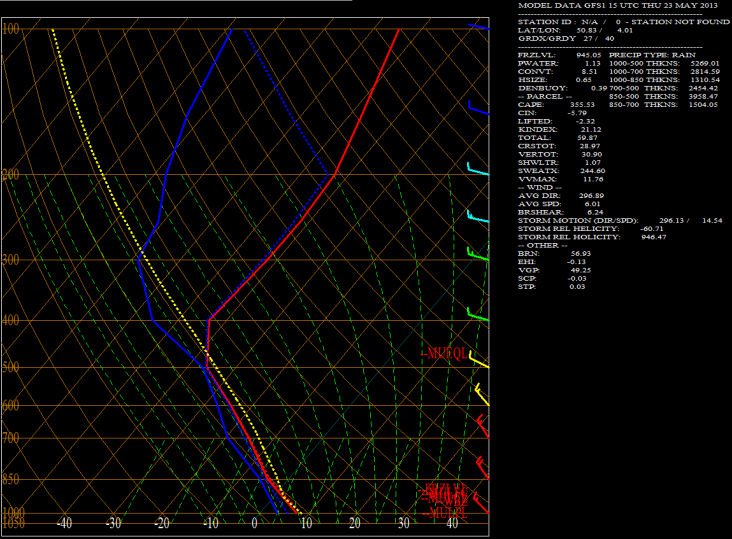Click the 30 temperature axis label

click(403, 523)
